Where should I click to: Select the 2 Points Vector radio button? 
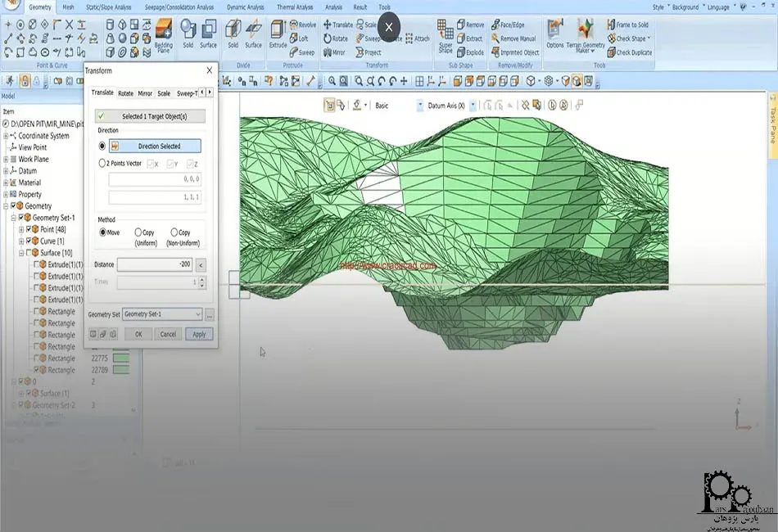(x=102, y=164)
